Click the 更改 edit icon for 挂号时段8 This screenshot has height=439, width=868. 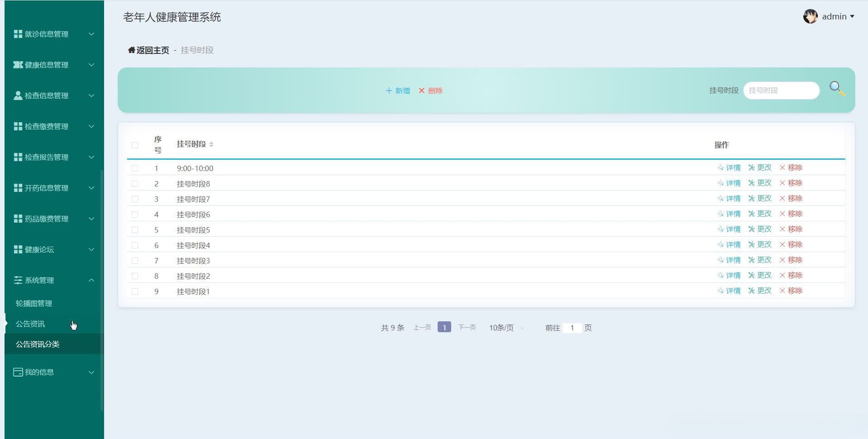click(x=751, y=183)
